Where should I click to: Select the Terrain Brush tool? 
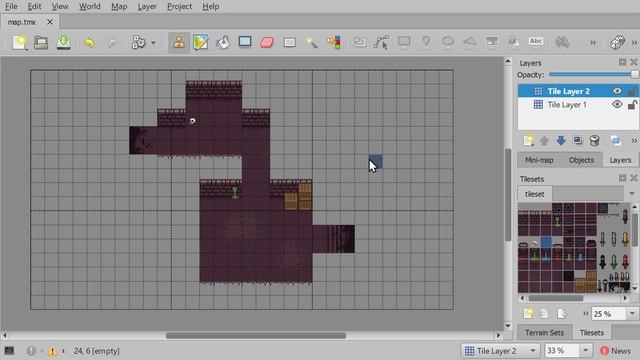coord(200,42)
